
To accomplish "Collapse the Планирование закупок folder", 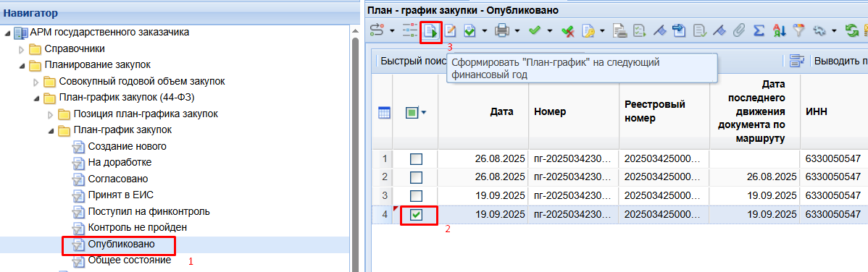I will coord(22,66).
